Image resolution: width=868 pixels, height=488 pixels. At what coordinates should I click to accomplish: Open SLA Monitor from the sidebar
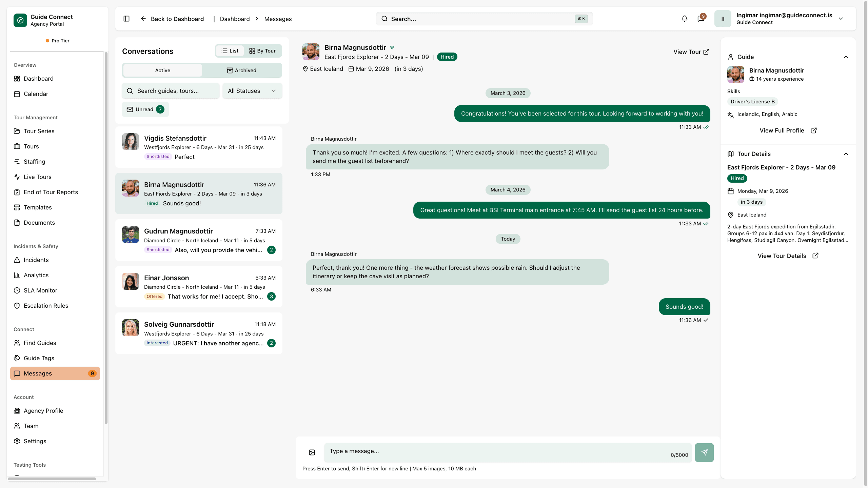[40, 290]
